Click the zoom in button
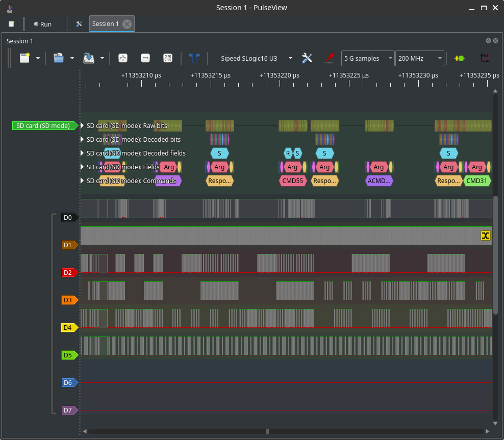This screenshot has width=504, height=440. click(122, 58)
